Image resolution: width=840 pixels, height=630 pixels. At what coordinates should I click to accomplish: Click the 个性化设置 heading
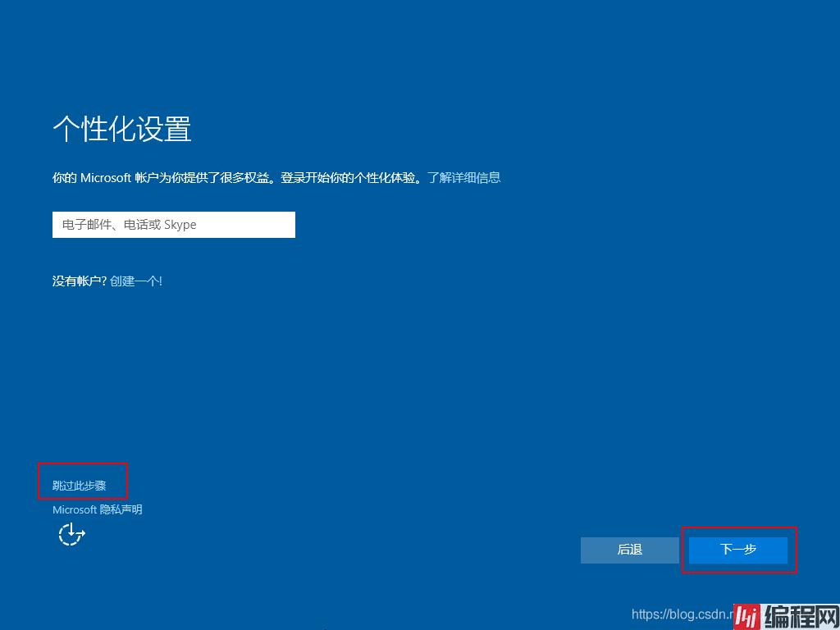click(122, 130)
